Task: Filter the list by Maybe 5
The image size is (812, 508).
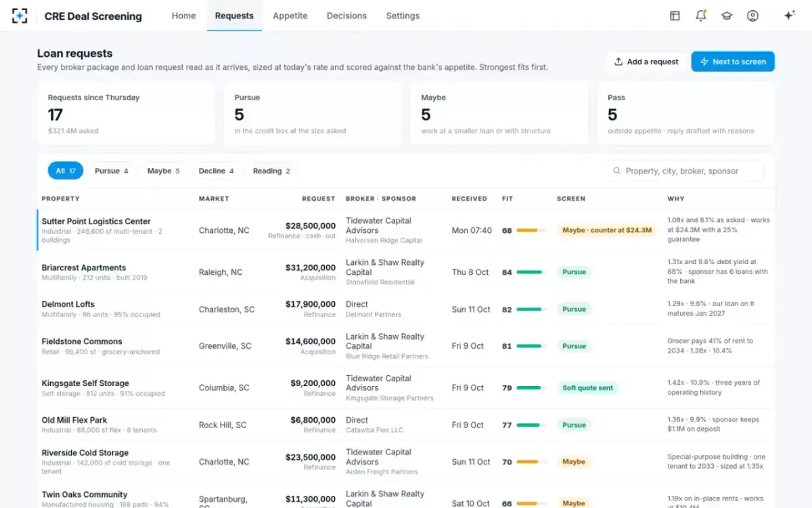Action: pyautogui.click(x=164, y=171)
